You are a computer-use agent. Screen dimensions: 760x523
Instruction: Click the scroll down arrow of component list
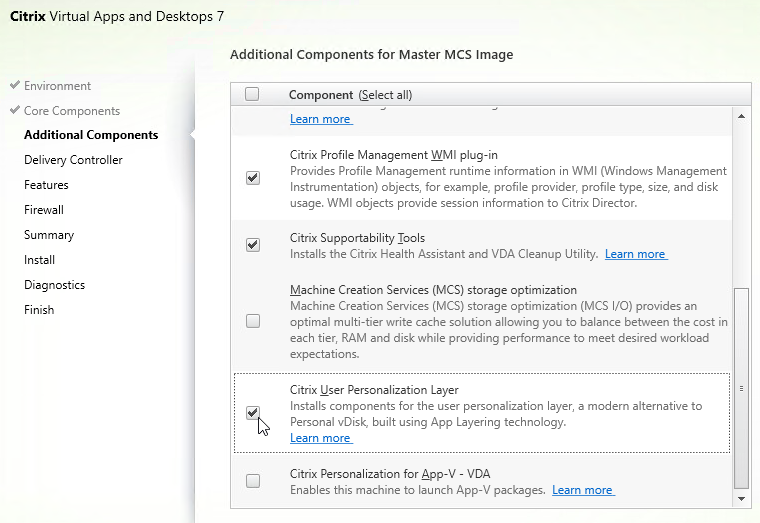pyautogui.click(x=741, y=499)
